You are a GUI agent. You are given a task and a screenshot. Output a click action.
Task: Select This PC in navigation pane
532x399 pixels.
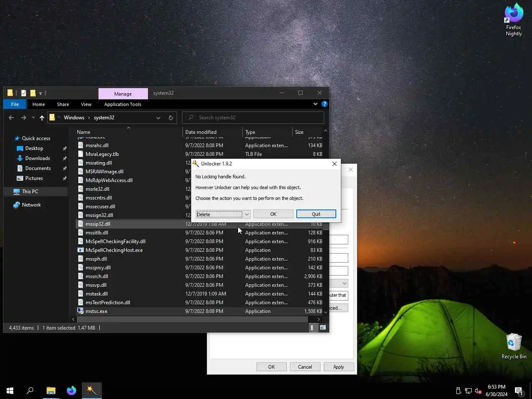30,192
